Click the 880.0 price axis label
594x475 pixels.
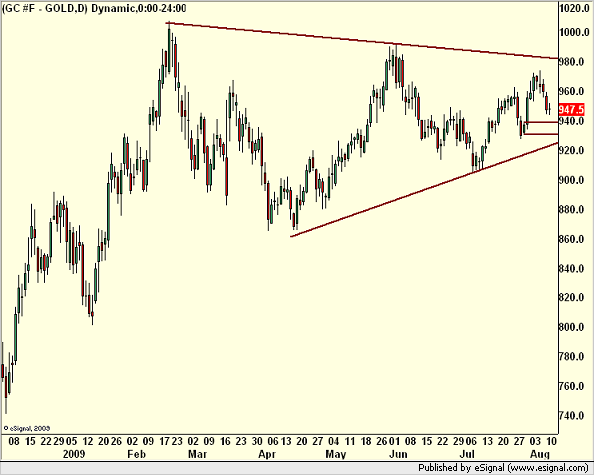571,209
